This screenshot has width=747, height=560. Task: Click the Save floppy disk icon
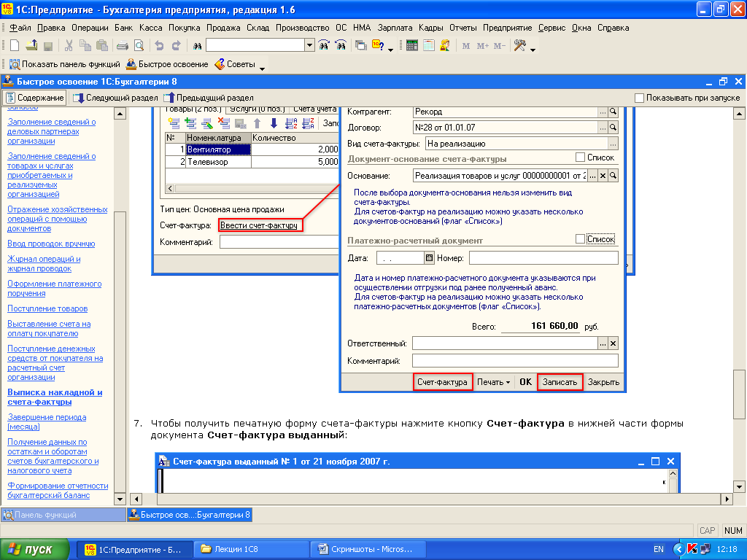(x=47, y=46)
